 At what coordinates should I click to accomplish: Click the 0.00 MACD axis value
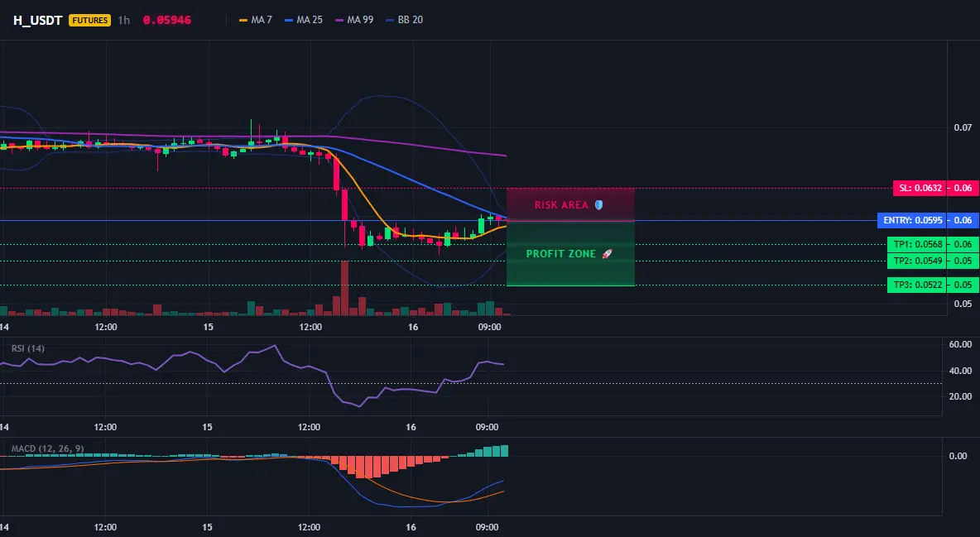(958, 457)
